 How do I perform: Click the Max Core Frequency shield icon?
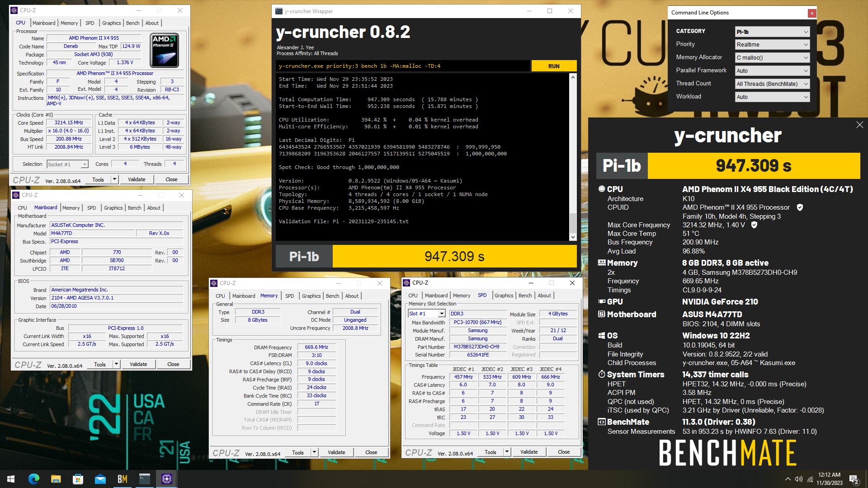(x=754, y=225)
